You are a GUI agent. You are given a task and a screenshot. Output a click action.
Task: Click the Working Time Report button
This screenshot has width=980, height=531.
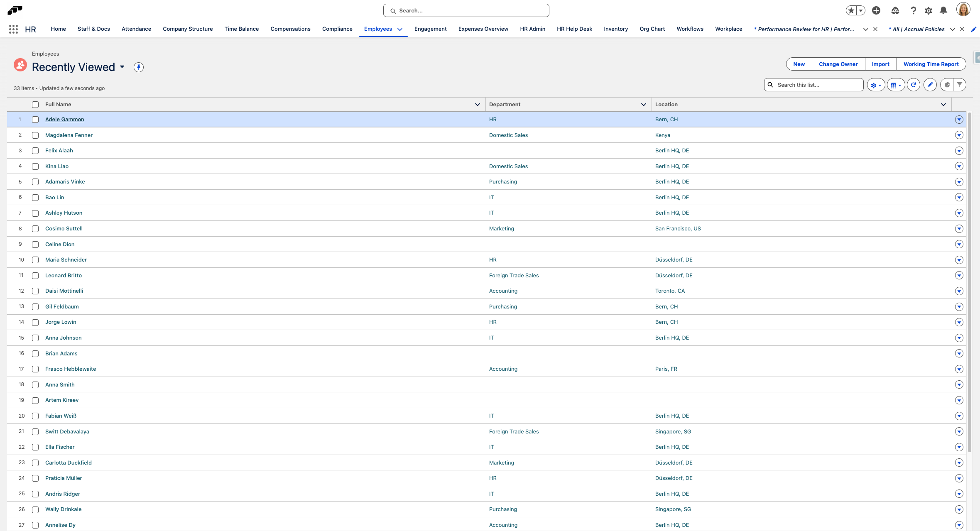click(x=931, y=64)
